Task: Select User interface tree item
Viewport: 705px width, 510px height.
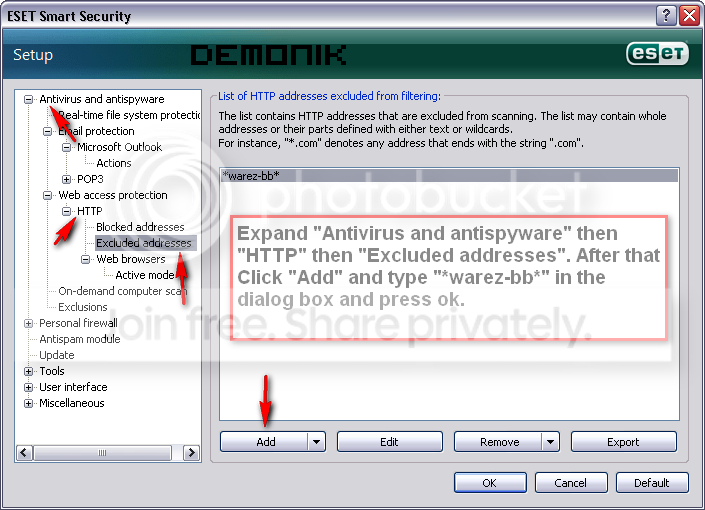Action: [73, 387]
